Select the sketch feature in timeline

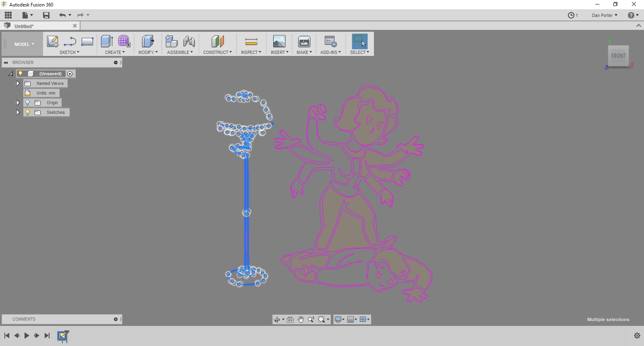click(x=62, y=336)
